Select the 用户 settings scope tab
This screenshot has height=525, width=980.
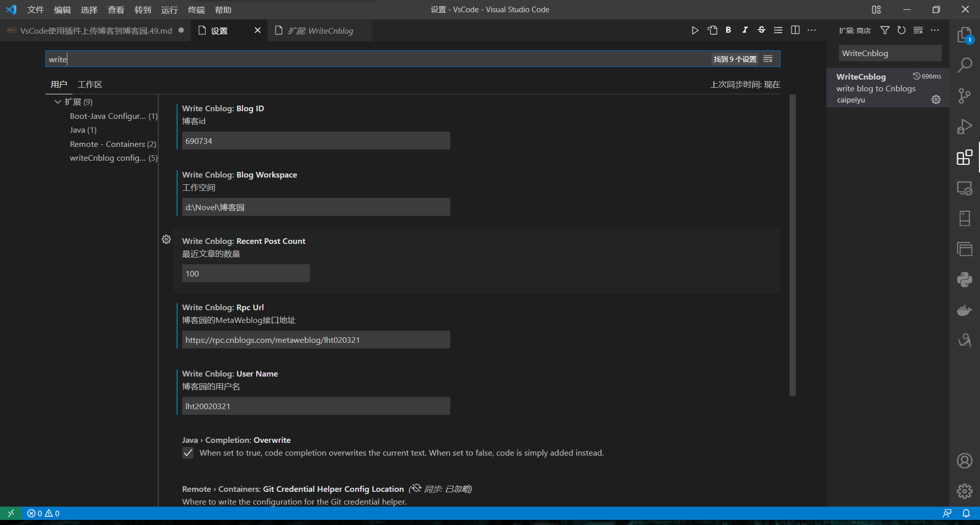(x=59, y=85)
